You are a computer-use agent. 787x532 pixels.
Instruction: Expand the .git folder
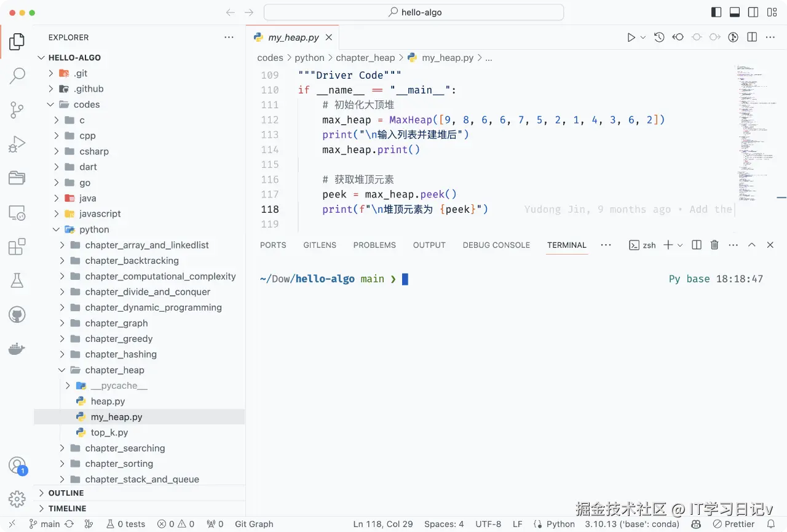52,73
